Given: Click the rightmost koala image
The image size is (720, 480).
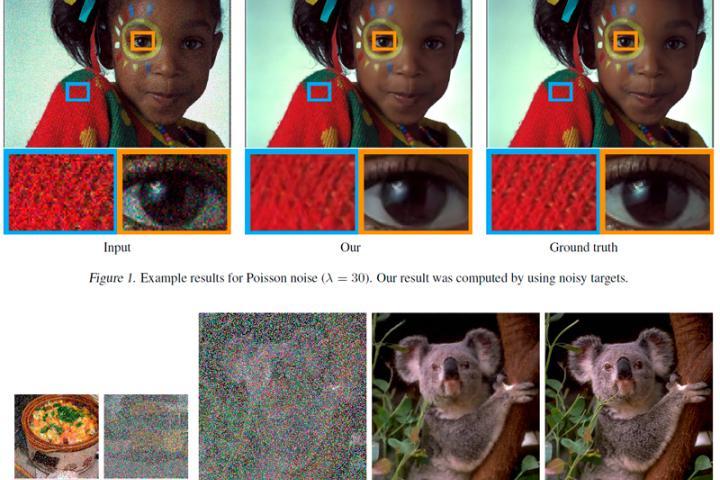Looking at the screenshot, I should tap(629, 396).
